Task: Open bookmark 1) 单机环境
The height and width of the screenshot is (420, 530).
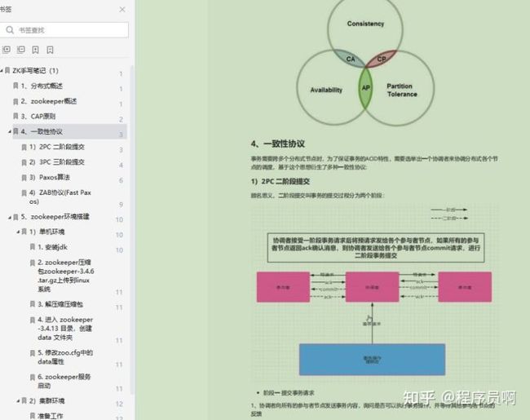Action: (47, 232)
